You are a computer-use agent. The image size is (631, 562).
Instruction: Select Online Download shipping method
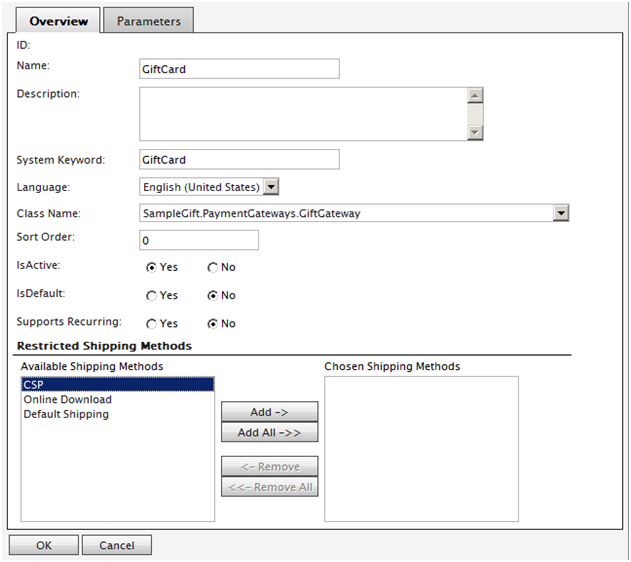(67, 400)
